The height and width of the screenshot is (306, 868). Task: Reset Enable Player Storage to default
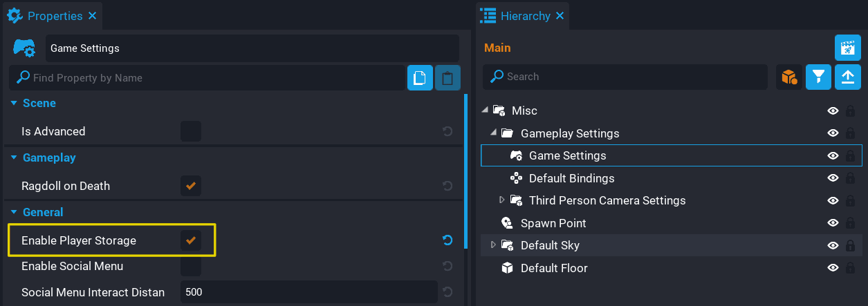(x=447, y=240)
